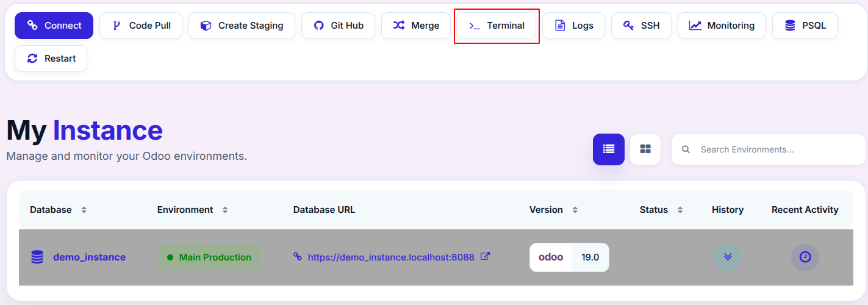This screenshot has height=305, width=868.
Task: Click the external link icon after URL
Action: coord(486,257)
